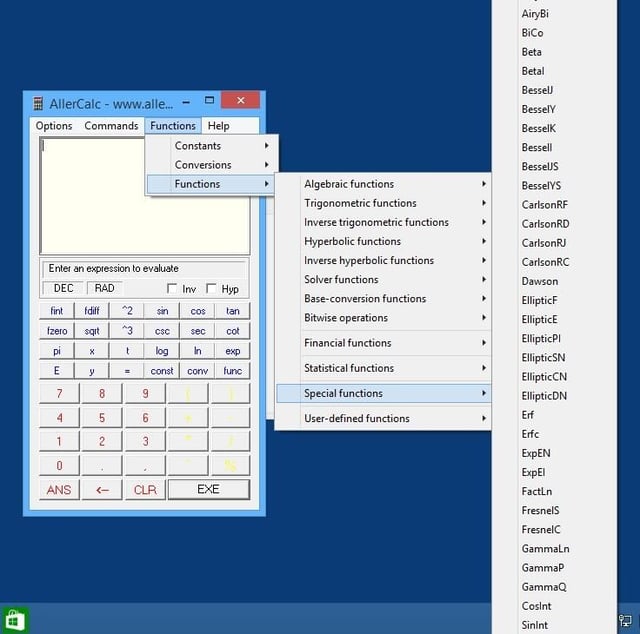
Task: Choose BesselK special function
Action: pyautogui.click(x=554, y=129)
